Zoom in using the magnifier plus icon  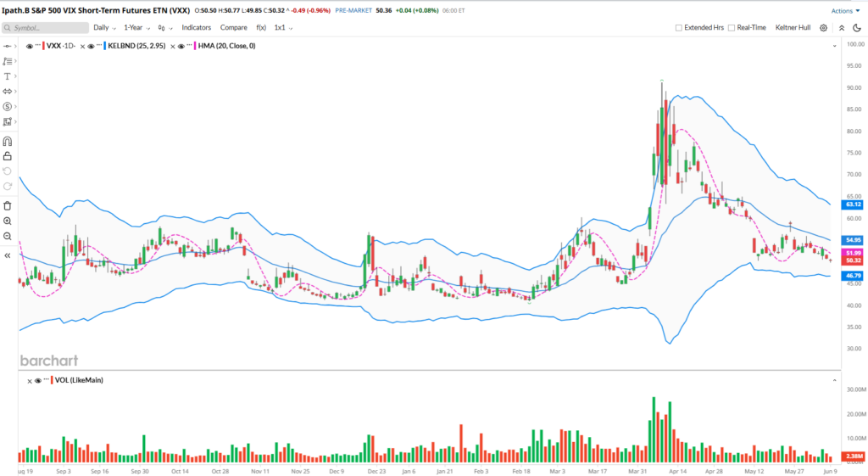(x=8, y=221)
